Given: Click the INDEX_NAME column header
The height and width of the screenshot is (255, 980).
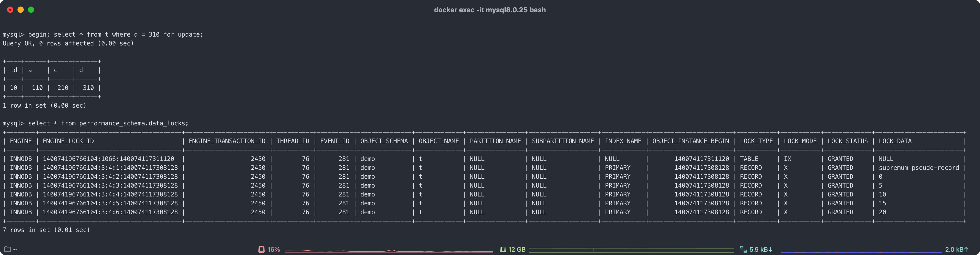Looking at the screenshot, I should click(x=623, y=141).
